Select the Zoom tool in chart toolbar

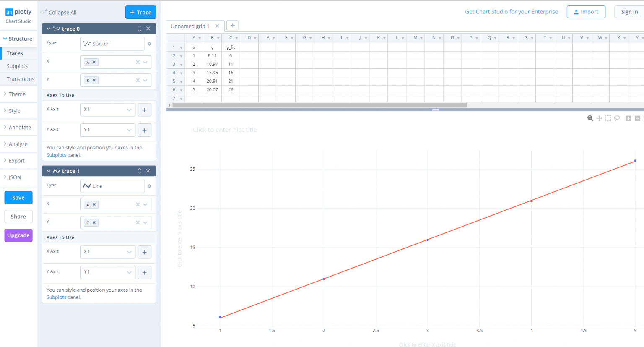tap(590, 118)
